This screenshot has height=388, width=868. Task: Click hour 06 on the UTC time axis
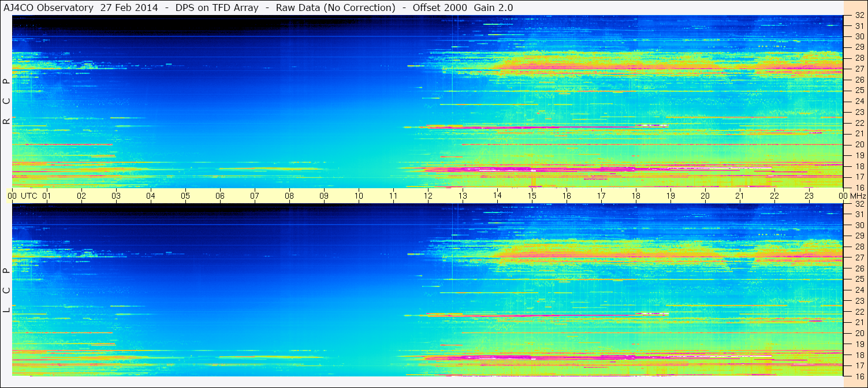pos(220,196)
